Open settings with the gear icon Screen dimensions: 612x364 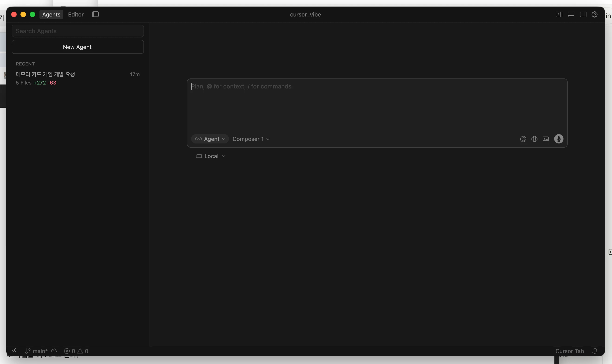click(x=595, y=14)
